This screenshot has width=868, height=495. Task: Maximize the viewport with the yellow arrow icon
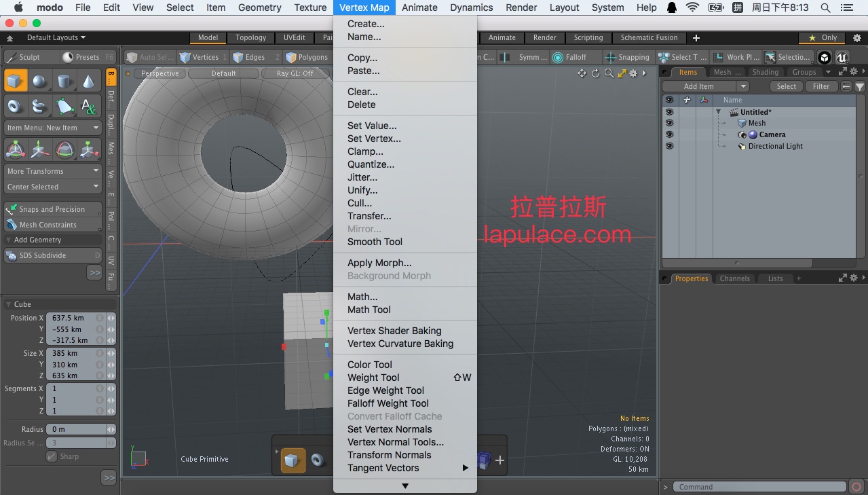pyautogui.click(x=622, y=73)
